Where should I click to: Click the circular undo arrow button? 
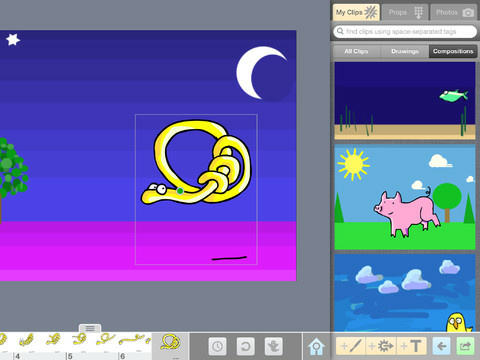pos(245,346)
